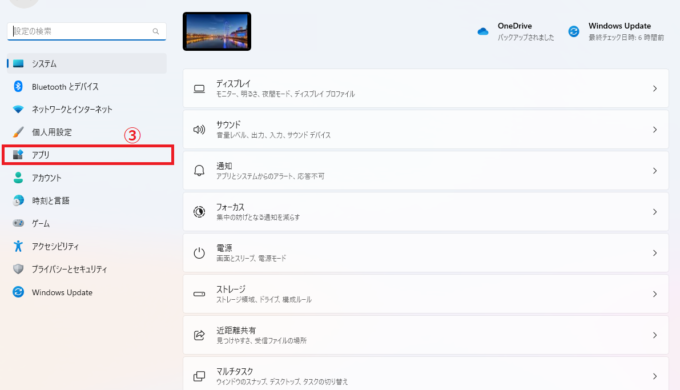Viewport: 680px width, 390px height.
Task: Open ストレージ settings
Action: 425,294
